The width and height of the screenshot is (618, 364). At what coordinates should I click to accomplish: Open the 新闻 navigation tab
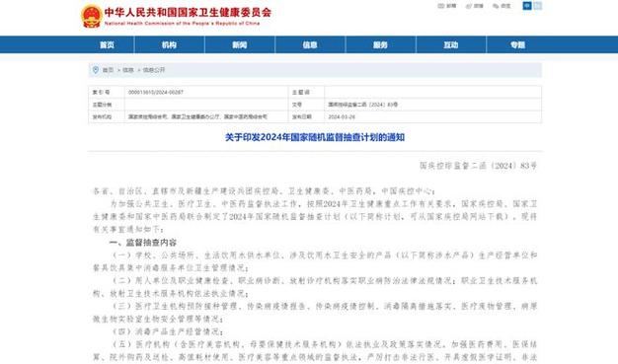(x=240, y=45)
